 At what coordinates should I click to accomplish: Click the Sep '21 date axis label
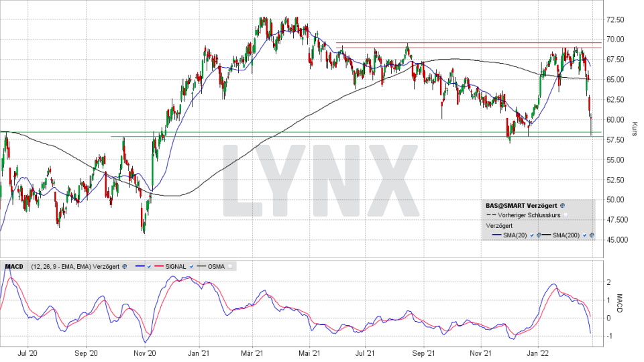click(x=423, y=353)
